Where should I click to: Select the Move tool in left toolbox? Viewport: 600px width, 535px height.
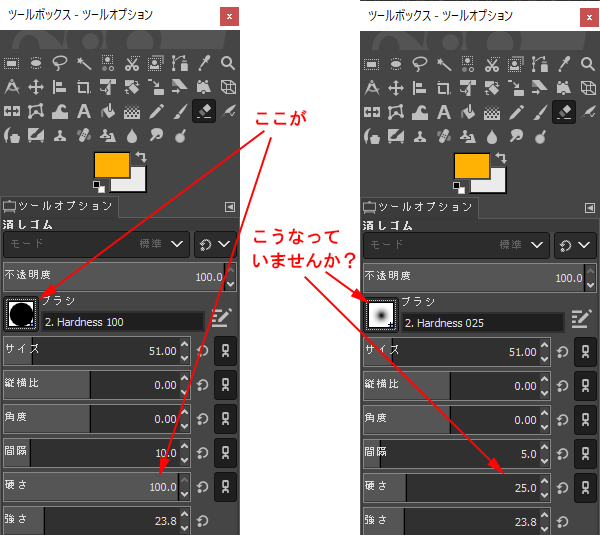[35, 87]
